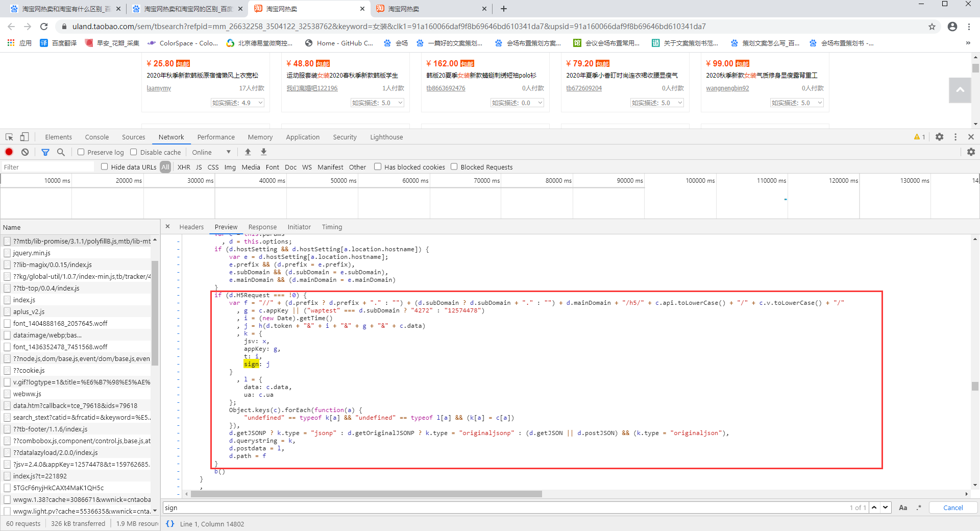Image resolution: width=980 pixels, height=531 pixels.
Task: Click the import HAR upload arrow
Action: tap(248, 152)
